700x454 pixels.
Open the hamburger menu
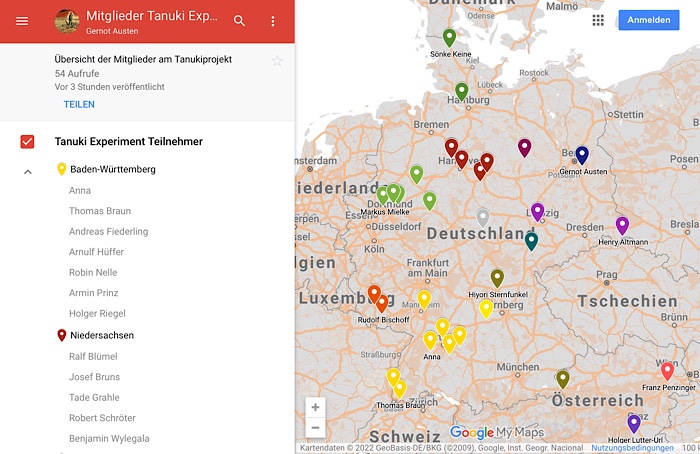coord(22,21)
